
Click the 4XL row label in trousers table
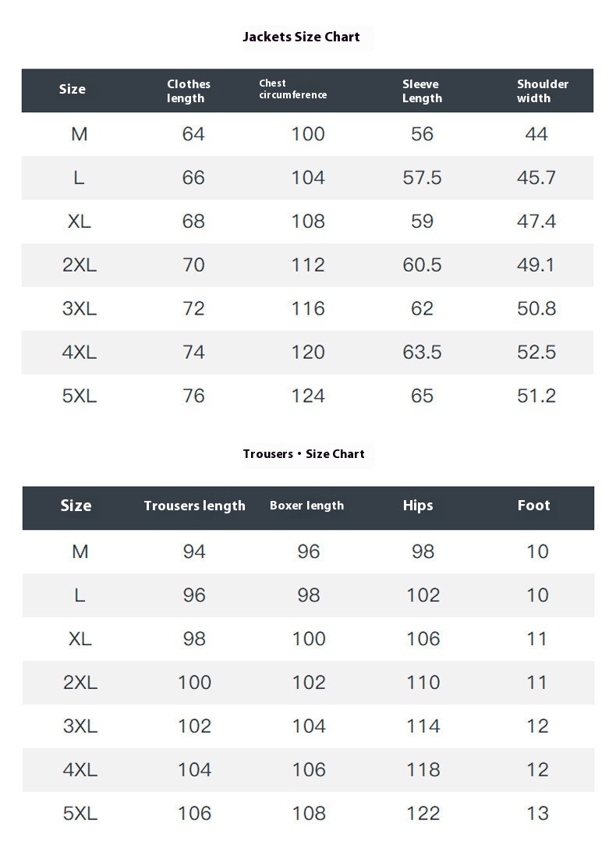pyautogui.click(x=80, y=770)
